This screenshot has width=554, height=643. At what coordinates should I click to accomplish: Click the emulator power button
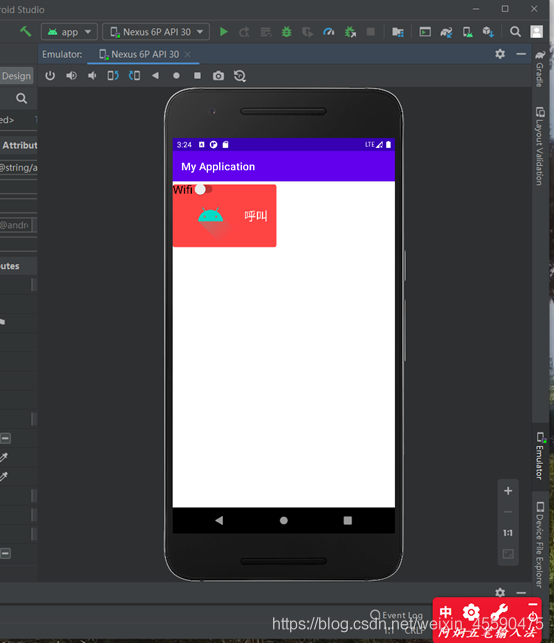click(x=50, y=75)
